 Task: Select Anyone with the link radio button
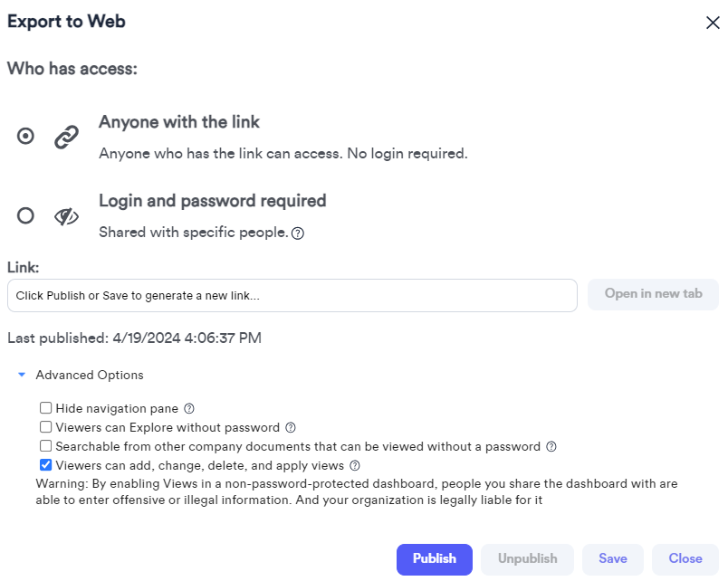pyautogui.click(x=25, y=136)
